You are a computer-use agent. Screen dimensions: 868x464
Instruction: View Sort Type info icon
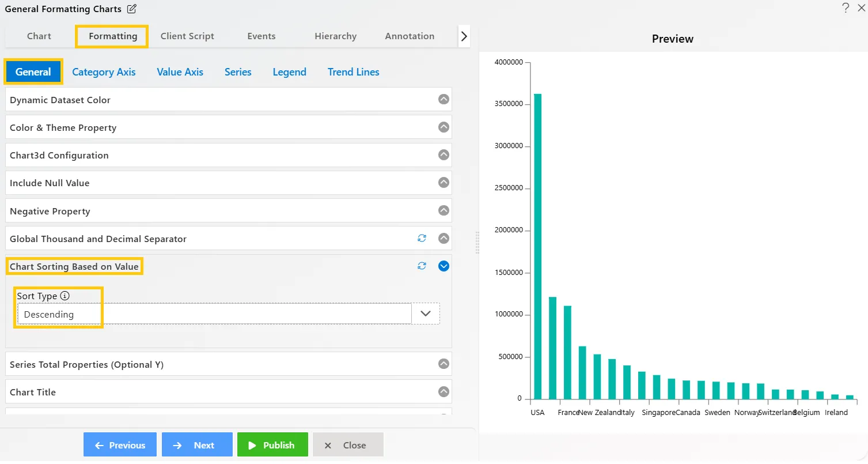point(65,296)
